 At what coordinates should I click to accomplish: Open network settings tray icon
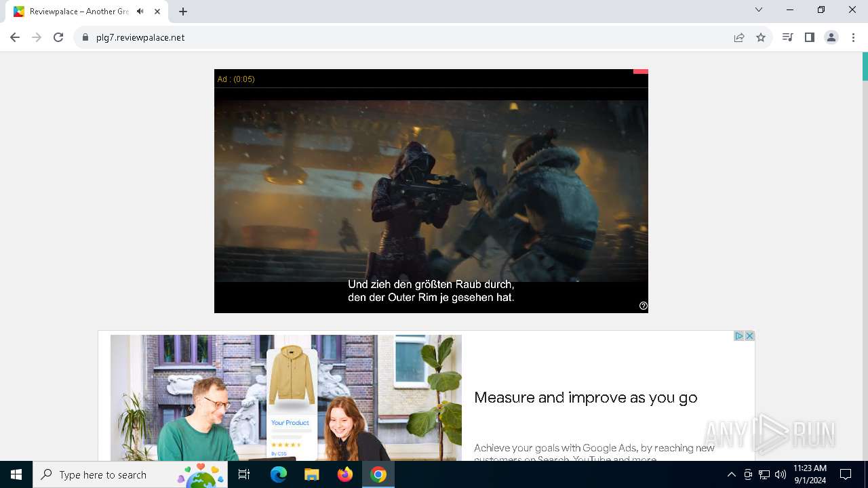click(x=764, y=474)
